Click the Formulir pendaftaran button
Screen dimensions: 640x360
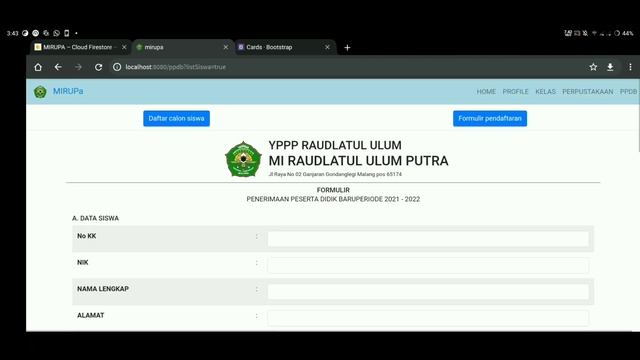[490, 118]
